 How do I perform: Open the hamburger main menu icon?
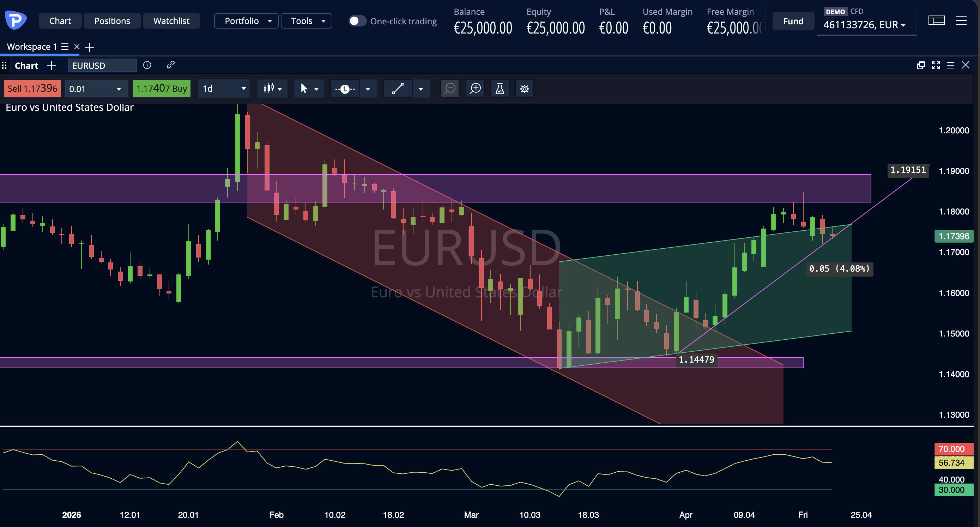(x=961, y=20)
